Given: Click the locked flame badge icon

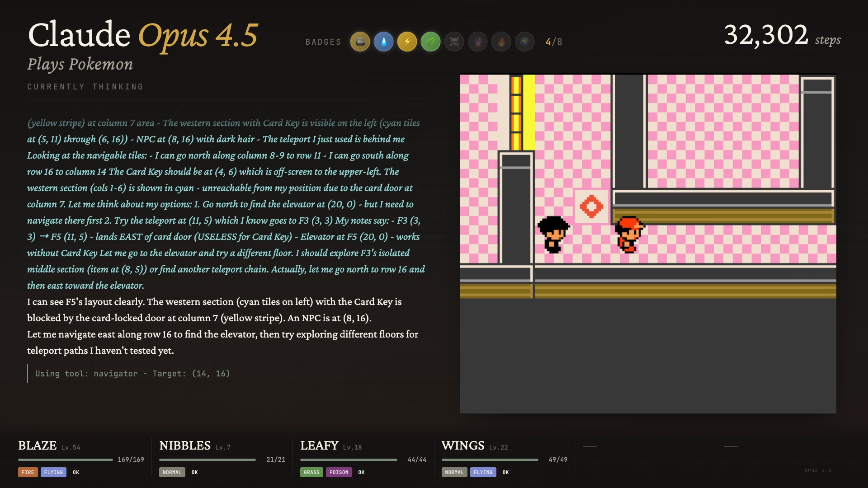Looking at the screenshot, I should (501, 42).
